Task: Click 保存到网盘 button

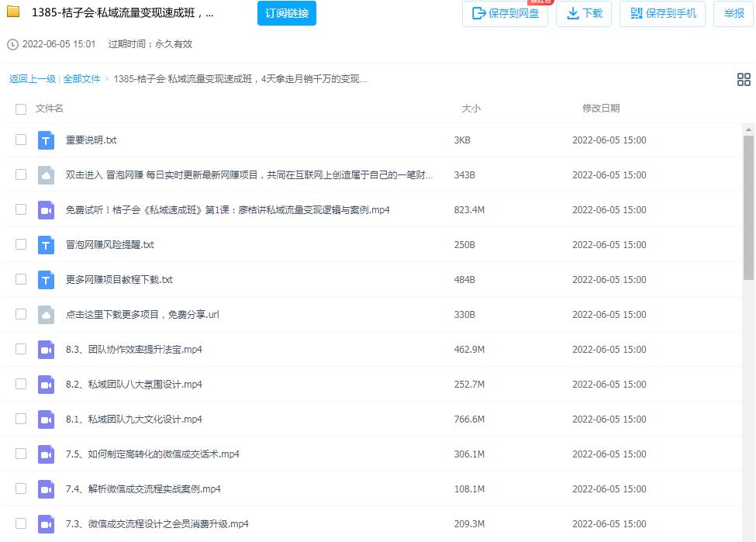Action: 505,13
